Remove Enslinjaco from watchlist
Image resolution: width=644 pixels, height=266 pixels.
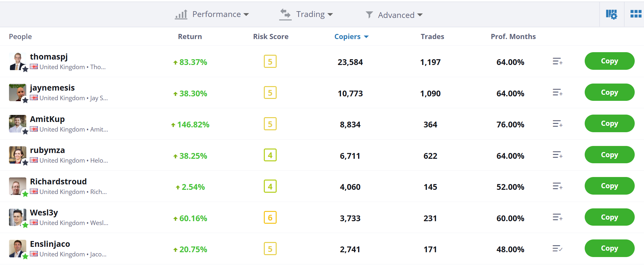[x=557, y=249]
